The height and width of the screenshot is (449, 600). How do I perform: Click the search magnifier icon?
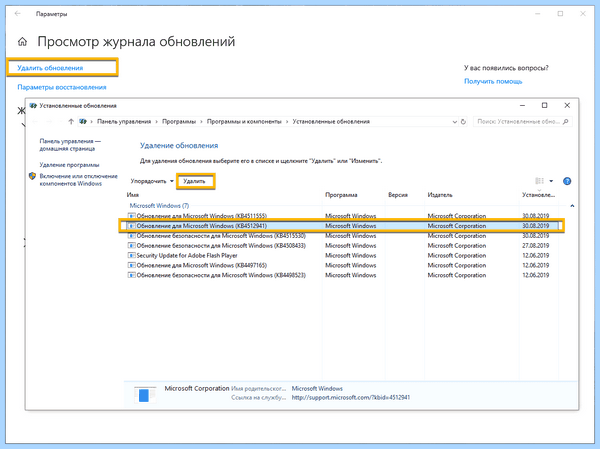click(566, 122)
